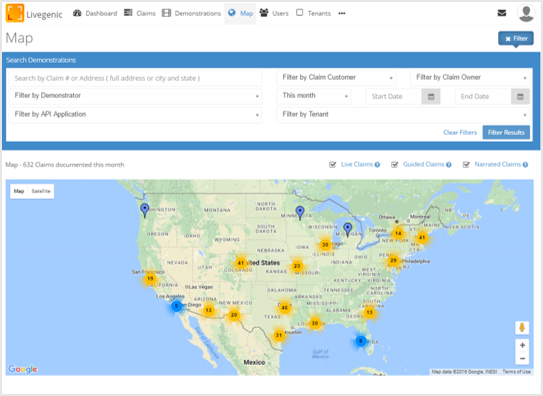Go to the Claims menu item
The width and height of the screenshot is (543, 396).
(x=140, y=13)
